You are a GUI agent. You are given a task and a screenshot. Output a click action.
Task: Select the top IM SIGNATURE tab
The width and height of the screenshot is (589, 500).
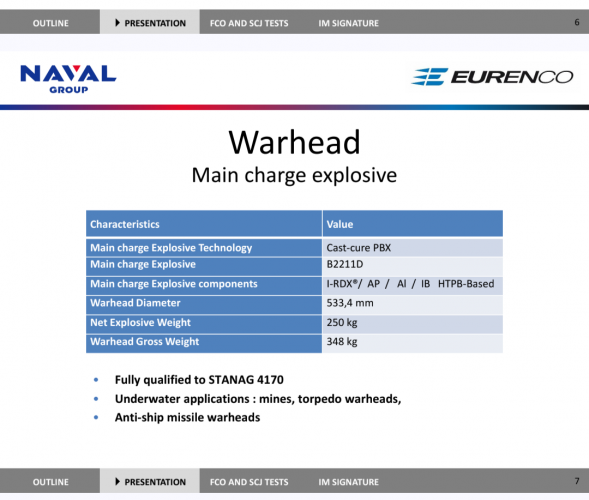pos(349,23)
